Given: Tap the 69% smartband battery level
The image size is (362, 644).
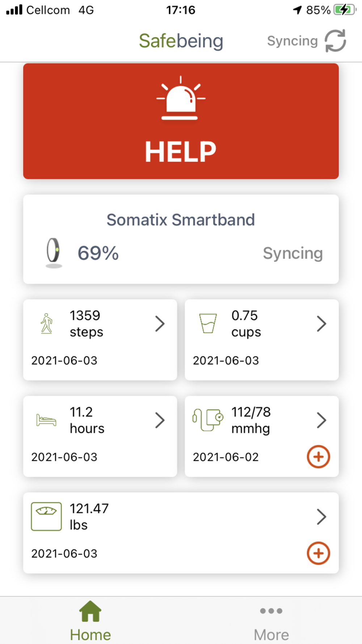Looking at the screenshot, I should click(98, 253).
